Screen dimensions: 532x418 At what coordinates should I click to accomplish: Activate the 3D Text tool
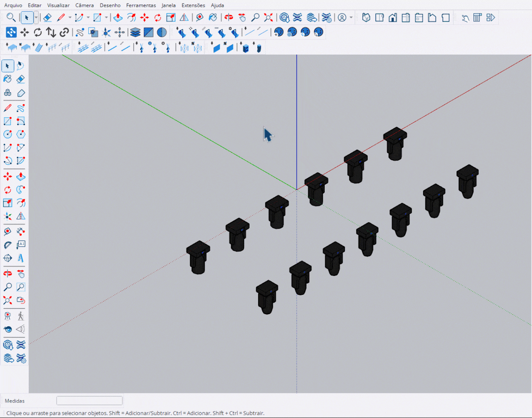tap(21, 258)
